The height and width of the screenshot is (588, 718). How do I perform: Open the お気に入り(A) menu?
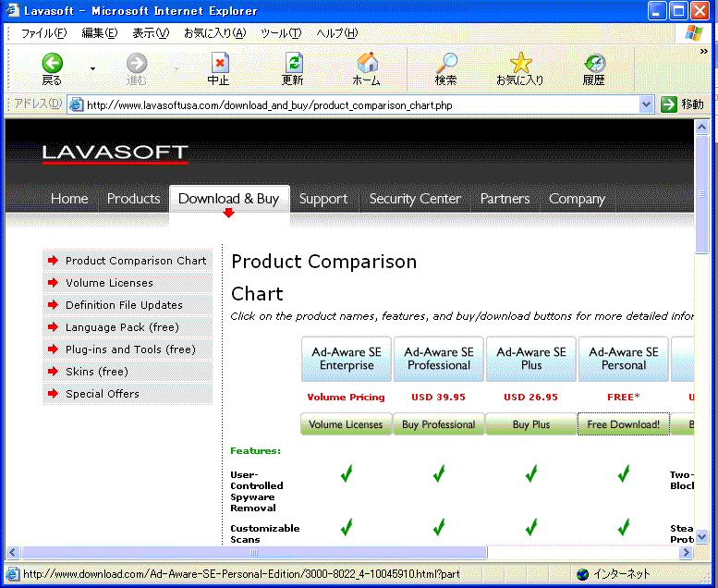coord(214,33)
